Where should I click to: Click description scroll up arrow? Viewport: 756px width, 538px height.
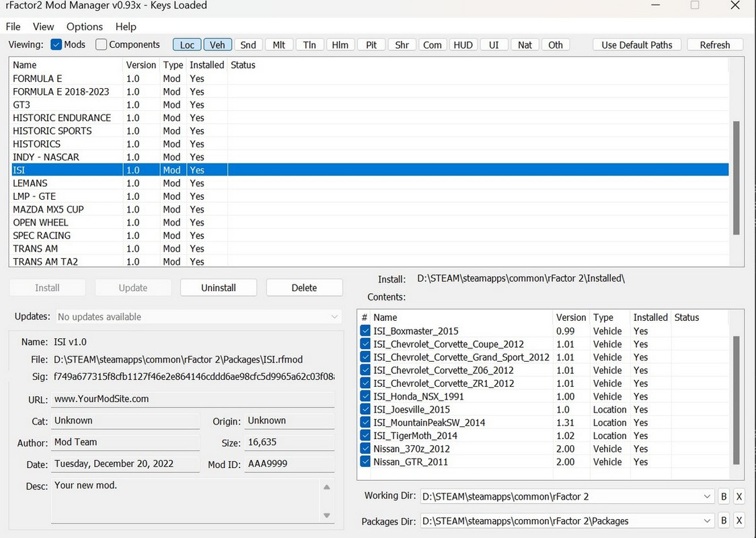click(x=327, y=487)
